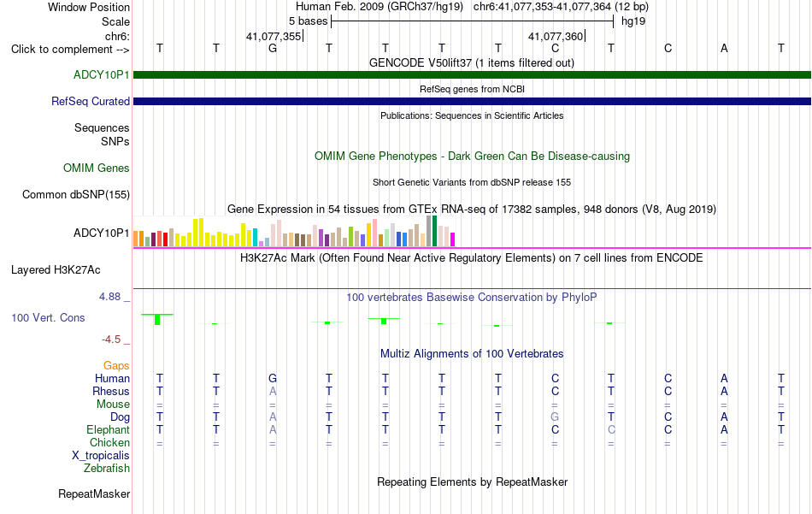The width and height of the screenshot is (812, 514).
Task: Click the hg19 label beside scale bar
Action: click(633, 21)
